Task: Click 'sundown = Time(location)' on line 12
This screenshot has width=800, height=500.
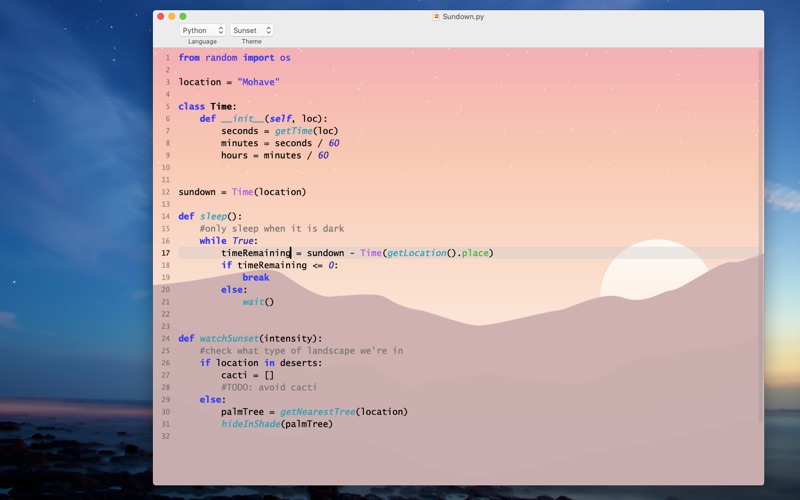Action: tap(242, 192)
